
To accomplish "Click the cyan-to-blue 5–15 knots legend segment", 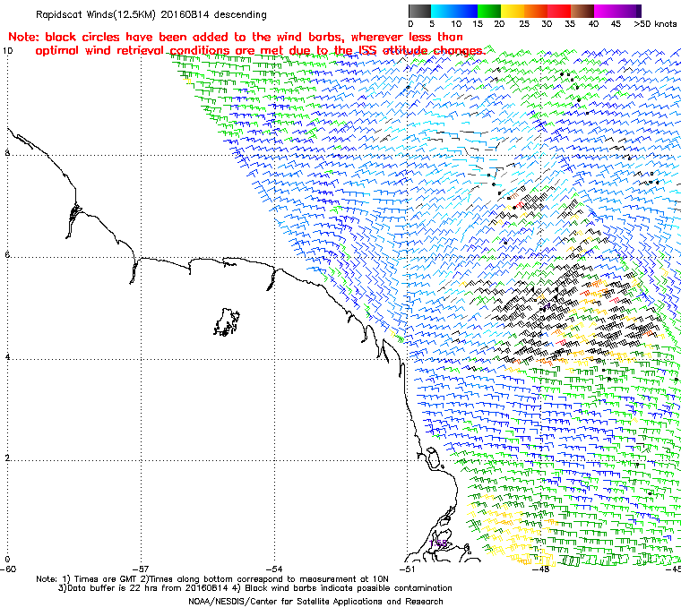I will click(x=454, y=11).
